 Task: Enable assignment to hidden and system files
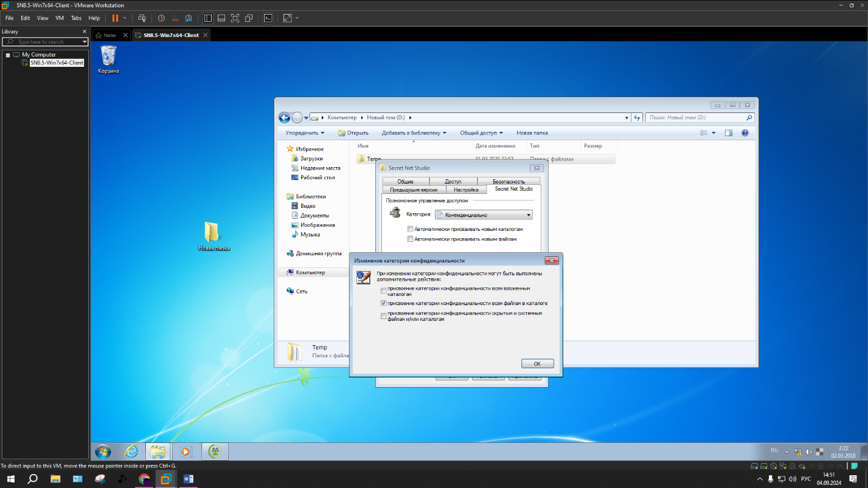tap(384, 316)
